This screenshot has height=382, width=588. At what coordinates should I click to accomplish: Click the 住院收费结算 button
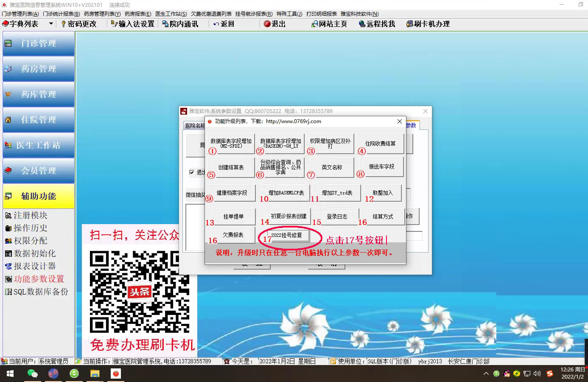pyautogui.click(x=380, y=144)
